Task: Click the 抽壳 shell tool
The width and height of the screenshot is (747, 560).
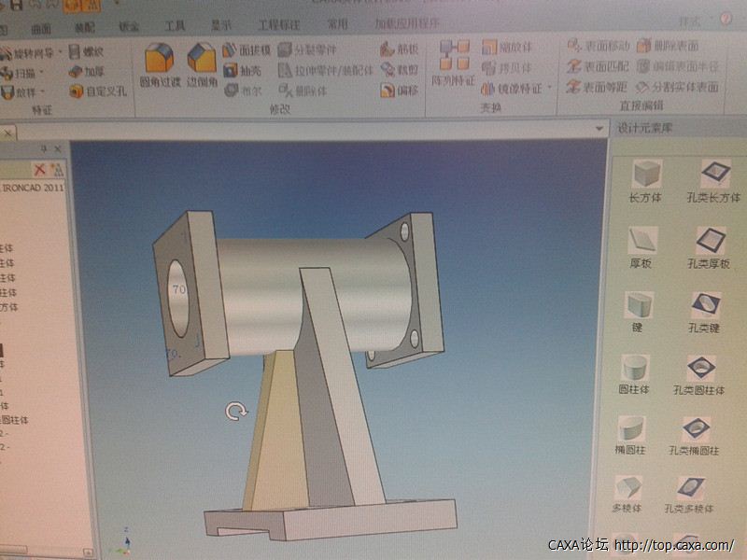Action: 245,70
